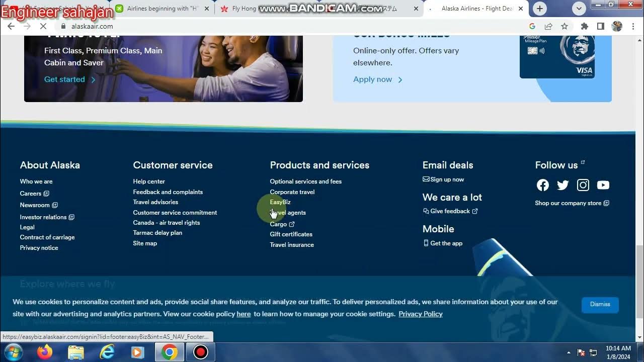This screenshot has width=644, height=362.
Task: Click the Bandicam recorder taskbar icon
Action: pyautogui.click(x=201, y=352)
